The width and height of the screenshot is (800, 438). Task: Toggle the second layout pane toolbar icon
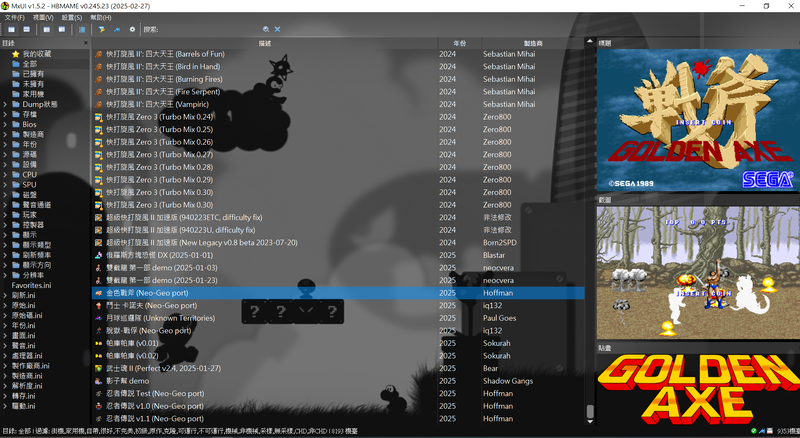(x=27, y=30)
